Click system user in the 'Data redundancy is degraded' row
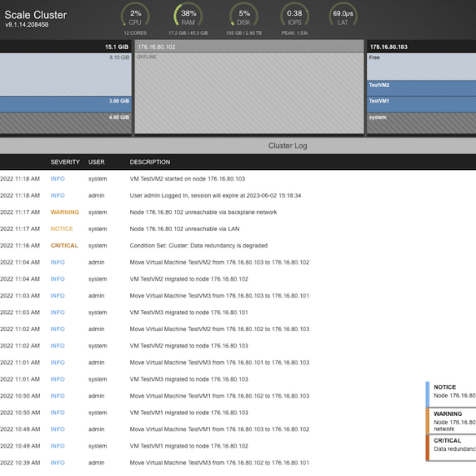 (x=98, y=246)
